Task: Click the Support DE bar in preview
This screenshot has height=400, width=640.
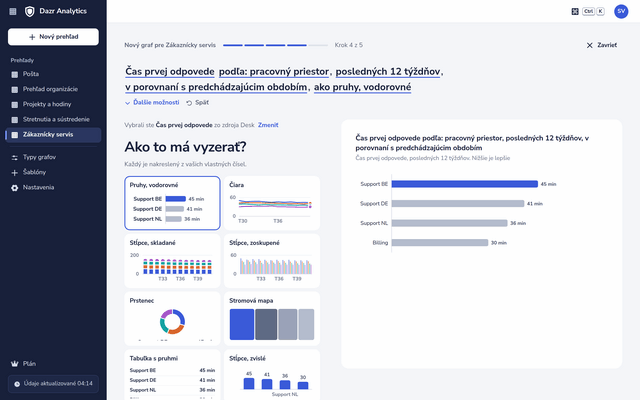Action: [x=458, y=204]
